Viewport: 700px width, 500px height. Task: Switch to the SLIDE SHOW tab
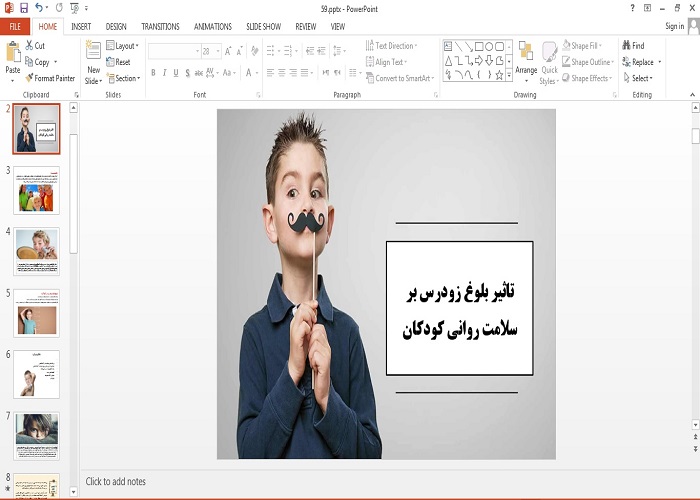pyautogui.click(x=263, y=27)
